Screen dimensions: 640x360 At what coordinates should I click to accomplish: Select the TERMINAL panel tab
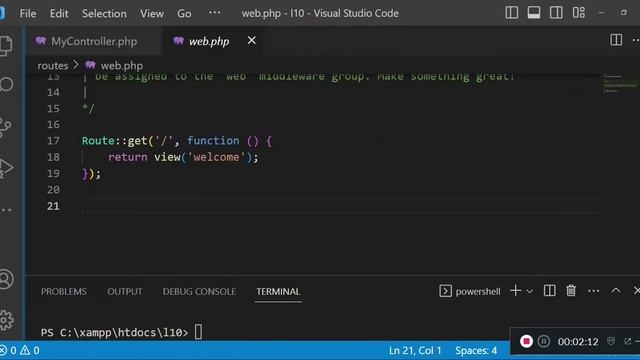(278, 291)
